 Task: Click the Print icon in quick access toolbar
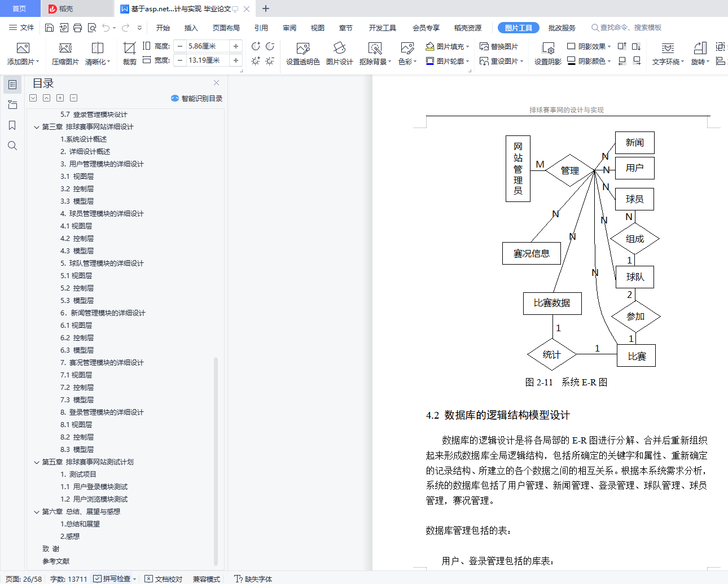pyautogui.click(x=77, y=28)
